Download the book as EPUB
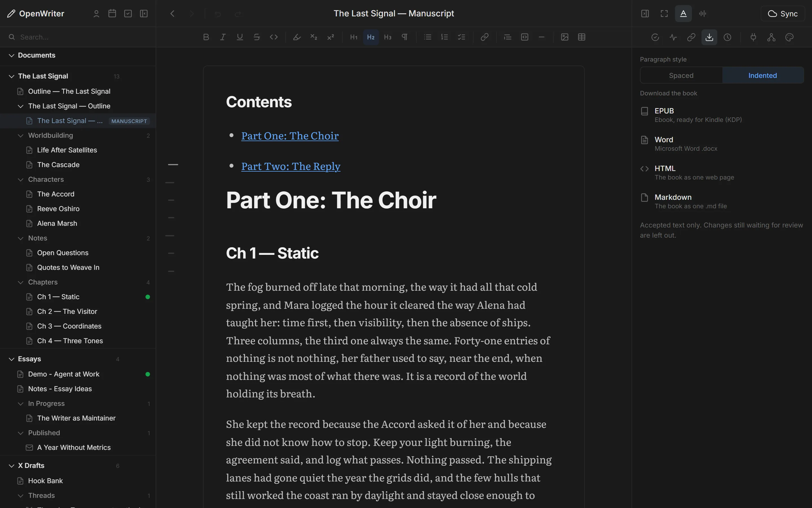812x508 pixels. coord(721,115)
